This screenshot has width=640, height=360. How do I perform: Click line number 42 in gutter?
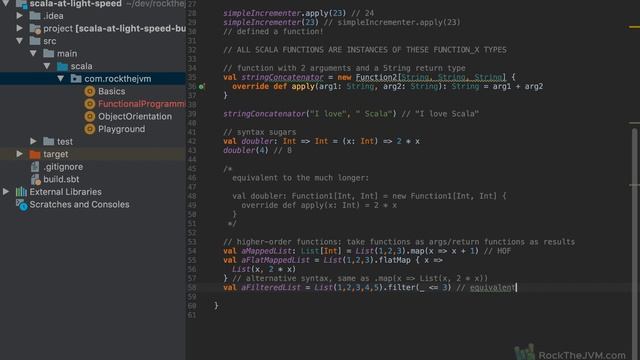tap(192, 141)
